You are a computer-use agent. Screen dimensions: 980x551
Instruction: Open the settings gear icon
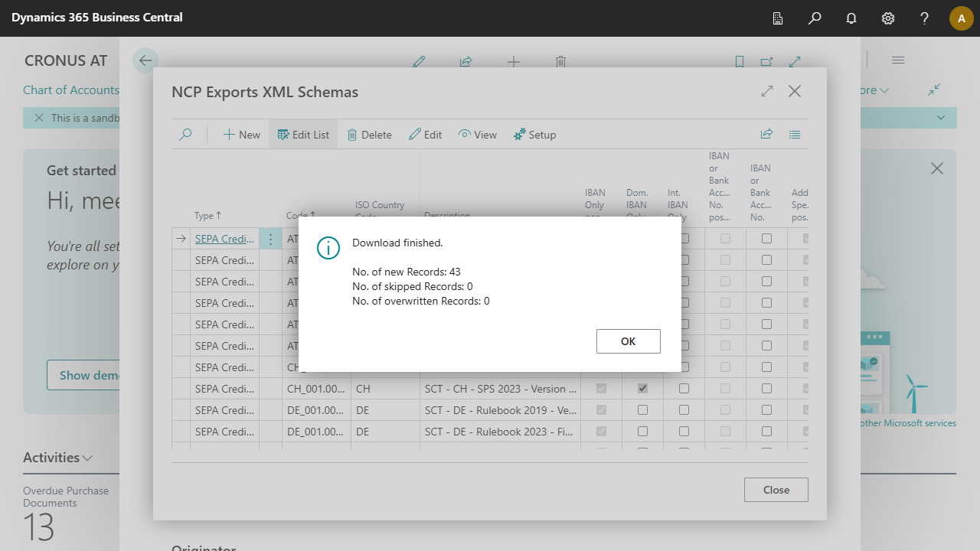[888, 18]
